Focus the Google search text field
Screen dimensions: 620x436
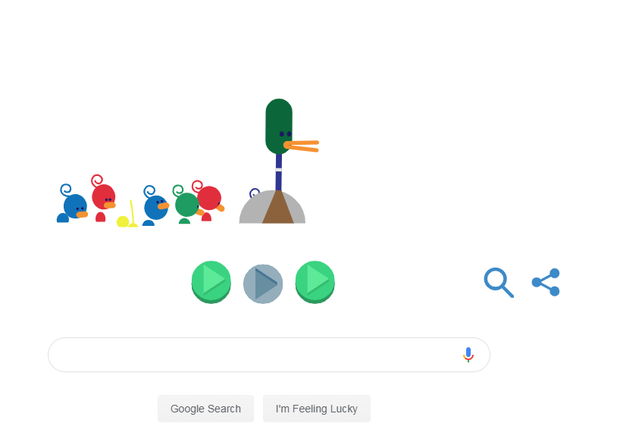point(269,355)
